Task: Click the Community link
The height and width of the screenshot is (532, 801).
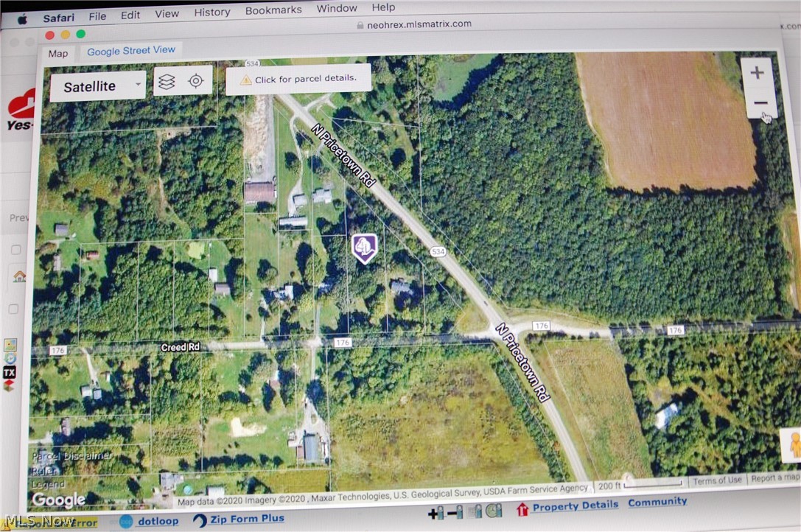Action: point(657,502)
